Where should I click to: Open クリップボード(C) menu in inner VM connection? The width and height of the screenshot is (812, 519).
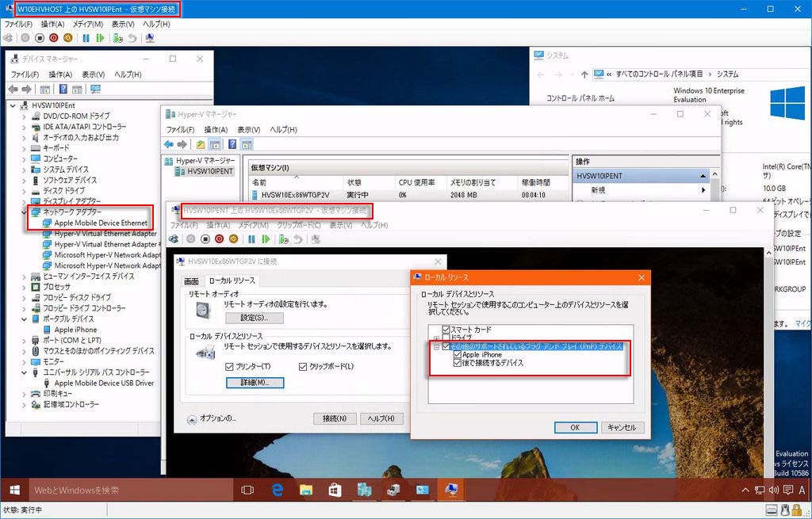point(299,225)
